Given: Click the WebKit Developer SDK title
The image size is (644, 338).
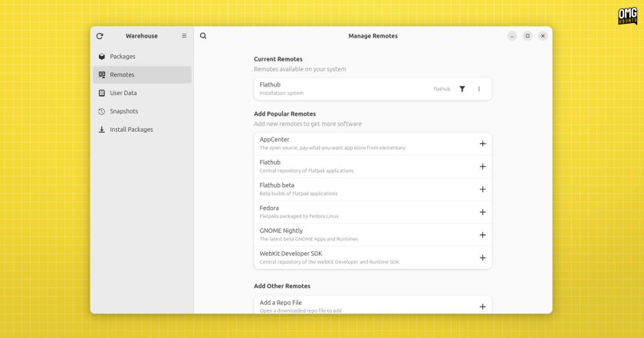Looking at the screenshot, I should [x=291, y=254].
